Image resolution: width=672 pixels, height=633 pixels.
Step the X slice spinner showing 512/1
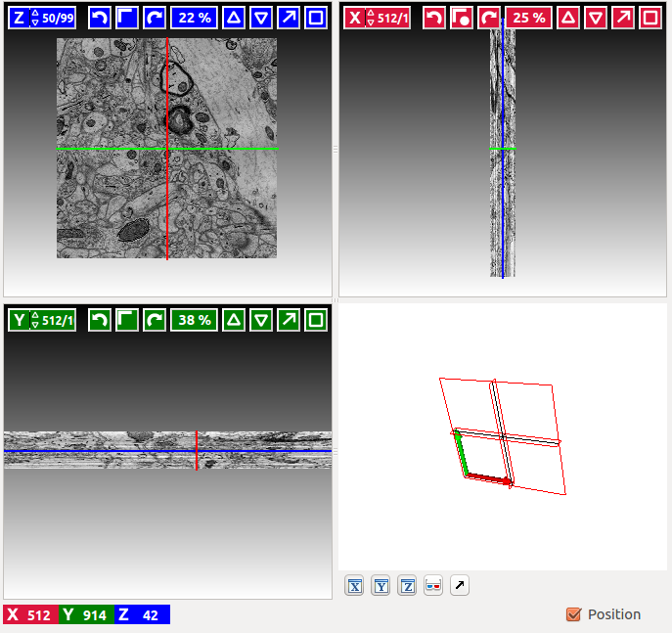372,18
